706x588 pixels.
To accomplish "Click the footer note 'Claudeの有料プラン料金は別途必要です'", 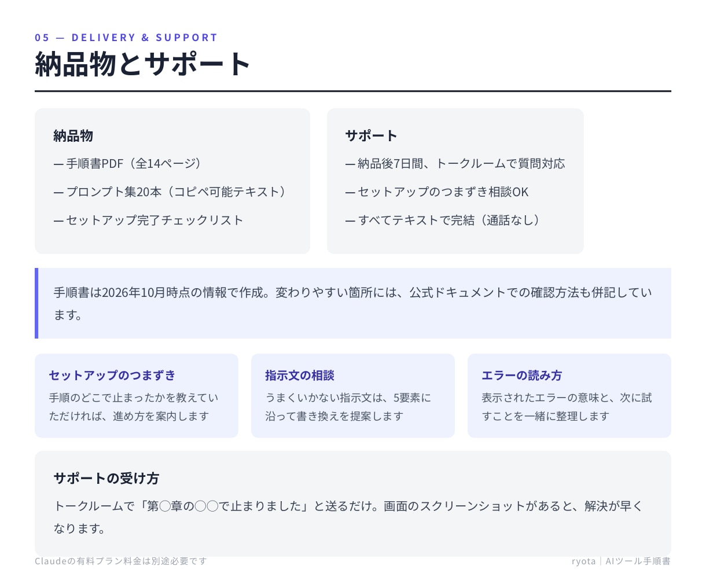I will [x=121, y=561].
